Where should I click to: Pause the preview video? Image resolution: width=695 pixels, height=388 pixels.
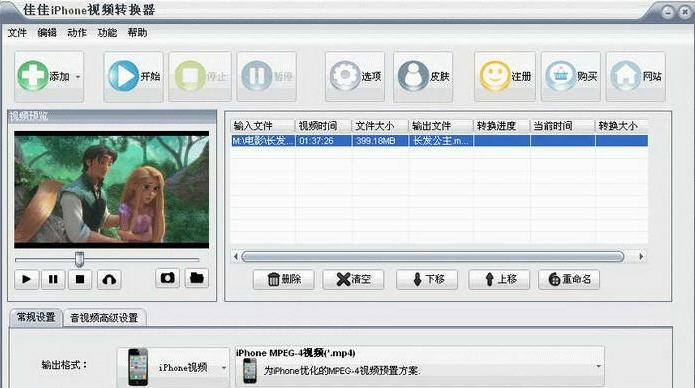(53, 279)
